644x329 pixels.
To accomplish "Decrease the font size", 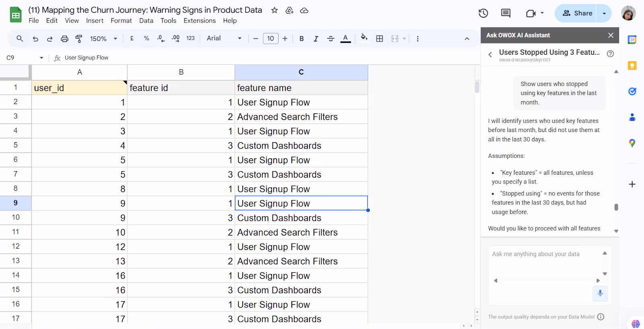I will (256, 39).
